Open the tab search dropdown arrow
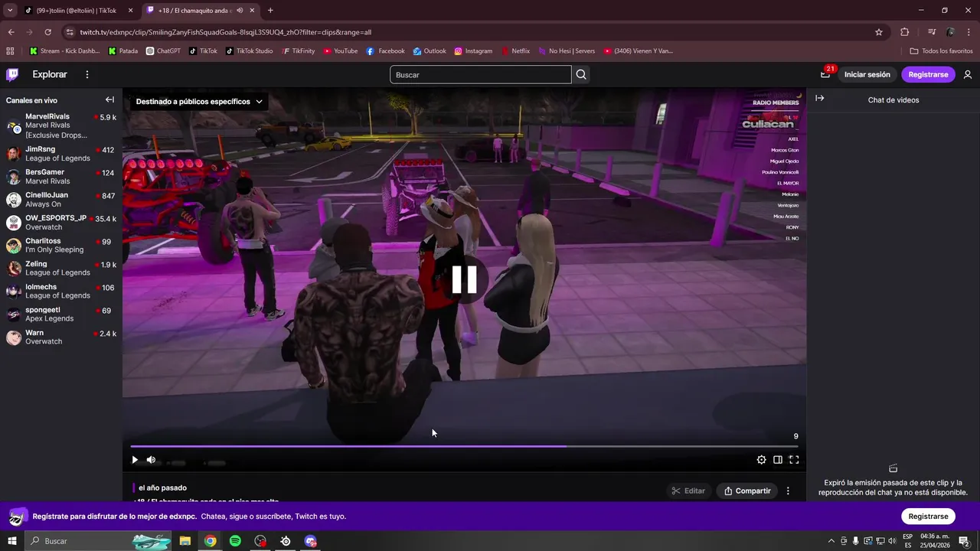The width and height of the screenshot is (980, 551). (10, 11)
